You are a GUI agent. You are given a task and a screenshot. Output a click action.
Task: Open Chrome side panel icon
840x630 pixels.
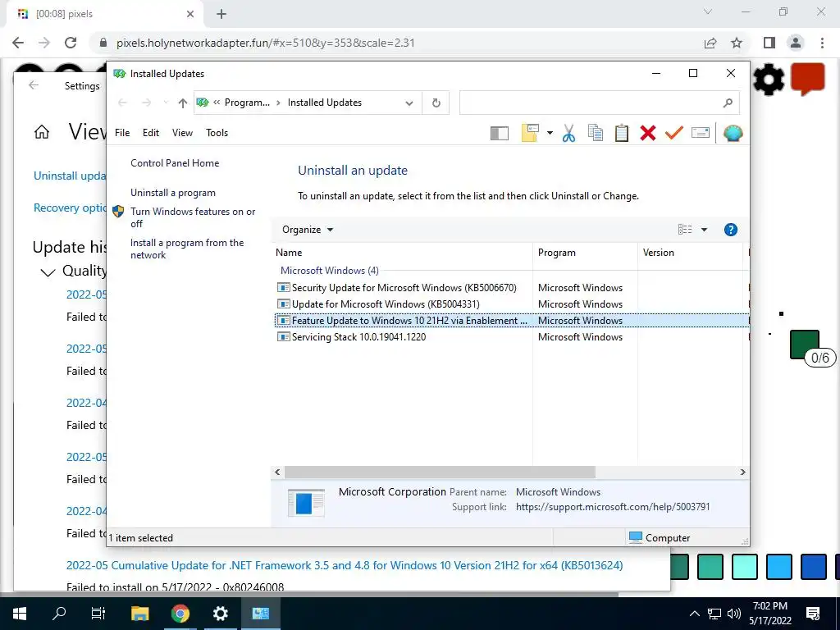click(x=769, y=43)
